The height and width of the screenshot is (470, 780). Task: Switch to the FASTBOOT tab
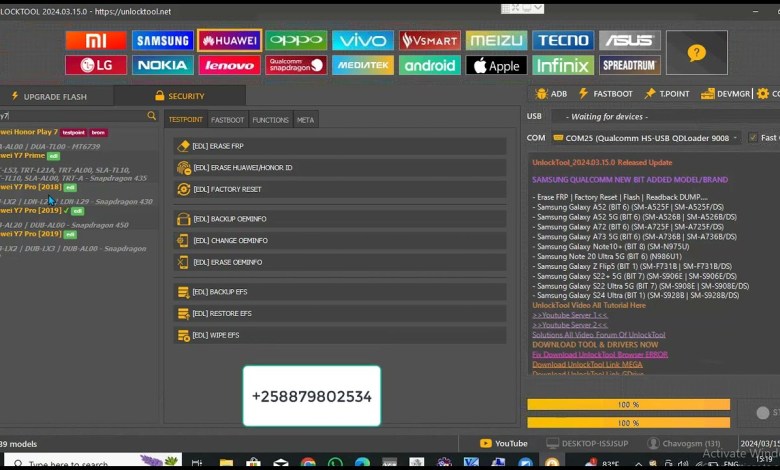(x=227, y=120)
